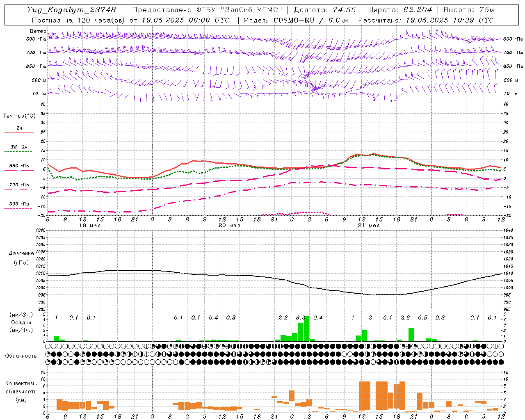Image resolution: width=525 pixels, height=420 pixels.
Task: Click the Широта: 62.204 latitude value
Action: (400, 10)
